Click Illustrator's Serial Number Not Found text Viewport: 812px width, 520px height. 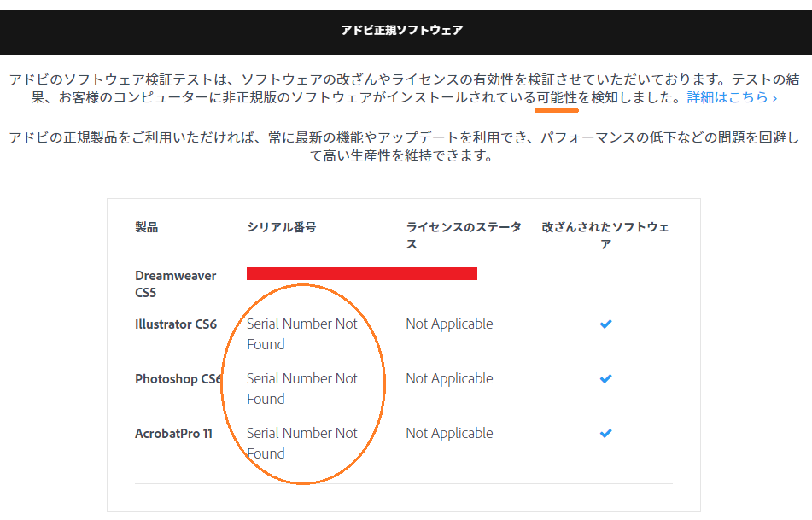click(x=301, y=334)
